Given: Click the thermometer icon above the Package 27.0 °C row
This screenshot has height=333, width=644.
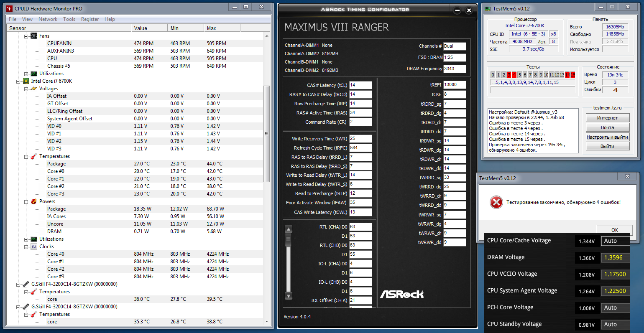Looking at the screenshot, I should pos(34,156).
